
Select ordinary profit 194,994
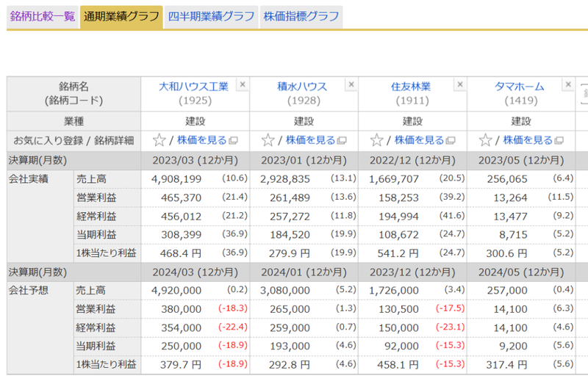(x=398, y=217)
